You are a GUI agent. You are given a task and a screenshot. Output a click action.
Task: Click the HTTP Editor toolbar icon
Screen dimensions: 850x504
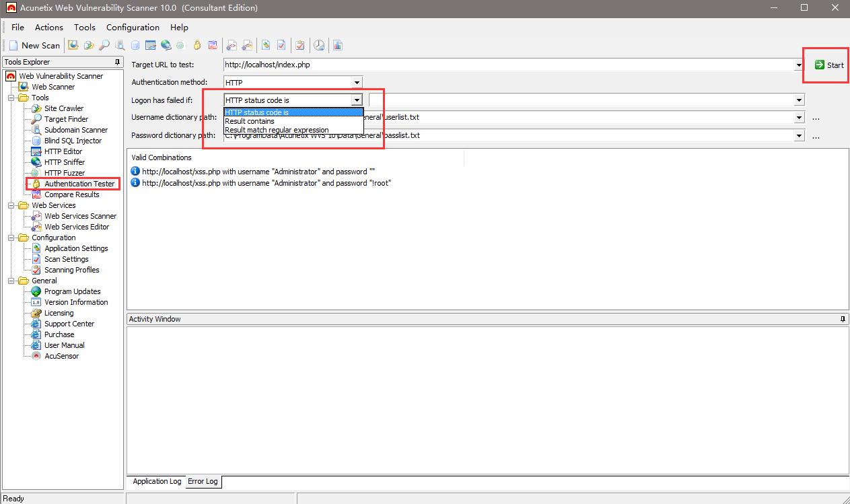pyautogui.click(x=151, y=45)
